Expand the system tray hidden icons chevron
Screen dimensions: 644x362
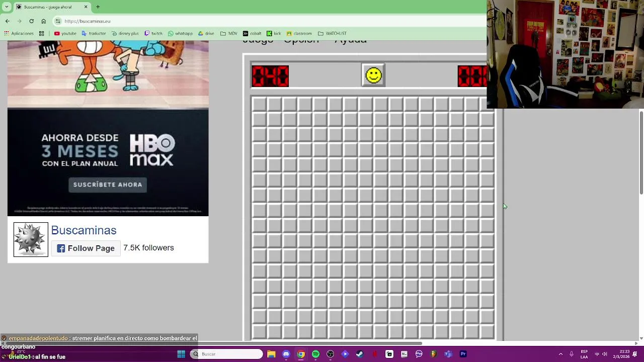[560, 354]
